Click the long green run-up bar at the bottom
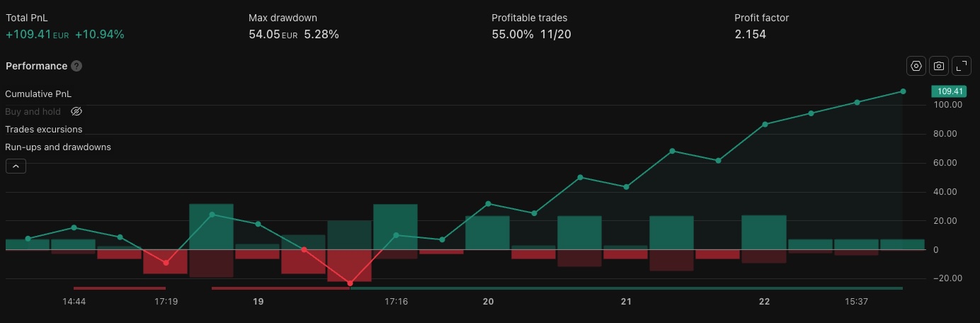 [x=627, y=288]
